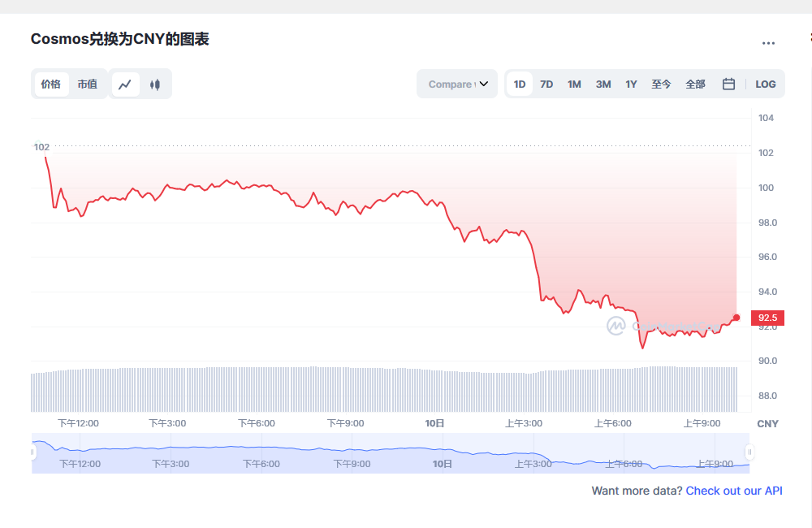Click the 上午3:00 label on main chart axis

click(x=524, y=423)
